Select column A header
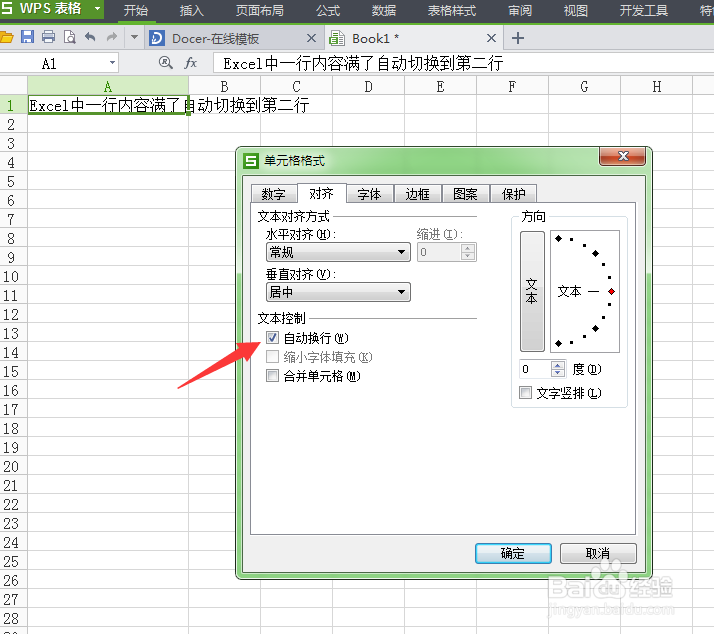The width and height of the screenshot is (714, 634). coord(108,86)
